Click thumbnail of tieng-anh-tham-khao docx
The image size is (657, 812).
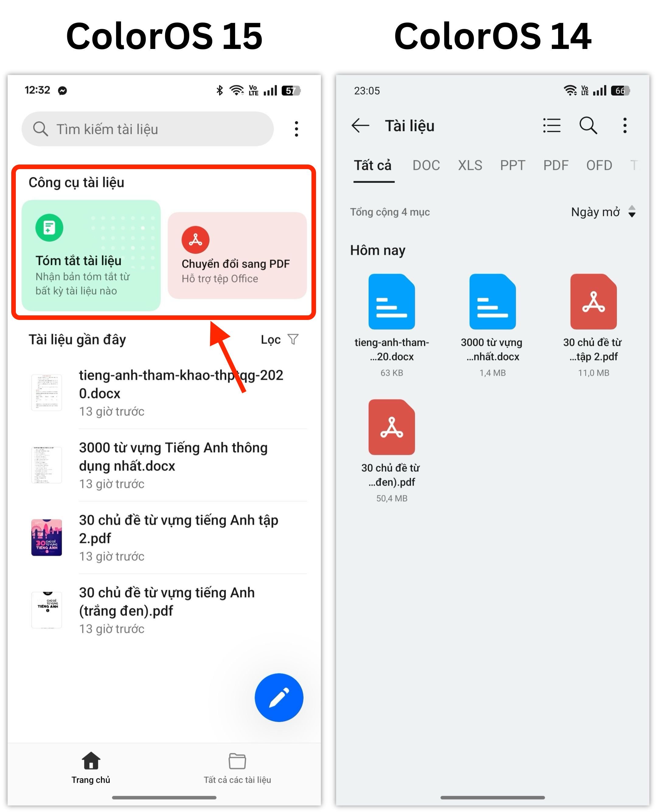tap(47, 393)
